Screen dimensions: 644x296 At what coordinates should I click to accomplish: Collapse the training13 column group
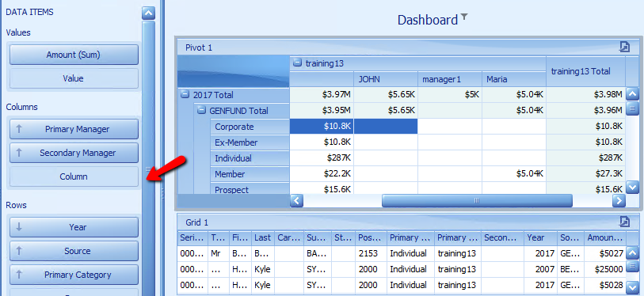point(298,63)
